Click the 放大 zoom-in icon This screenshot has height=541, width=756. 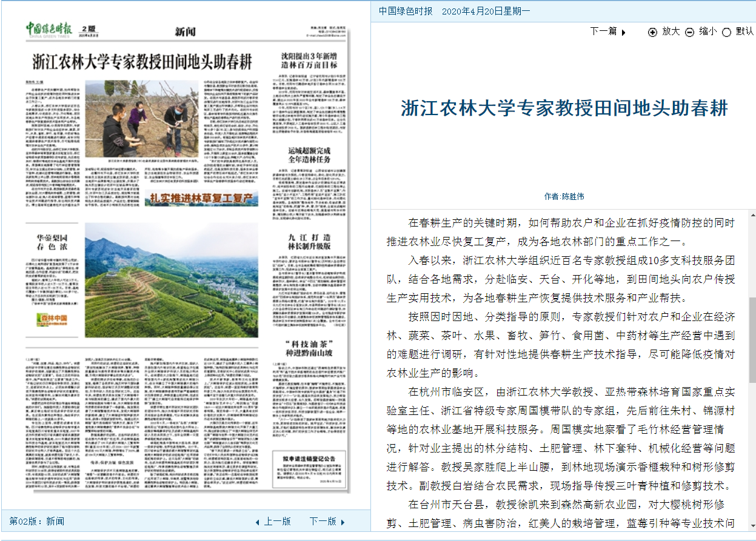(x=652, y=32)
